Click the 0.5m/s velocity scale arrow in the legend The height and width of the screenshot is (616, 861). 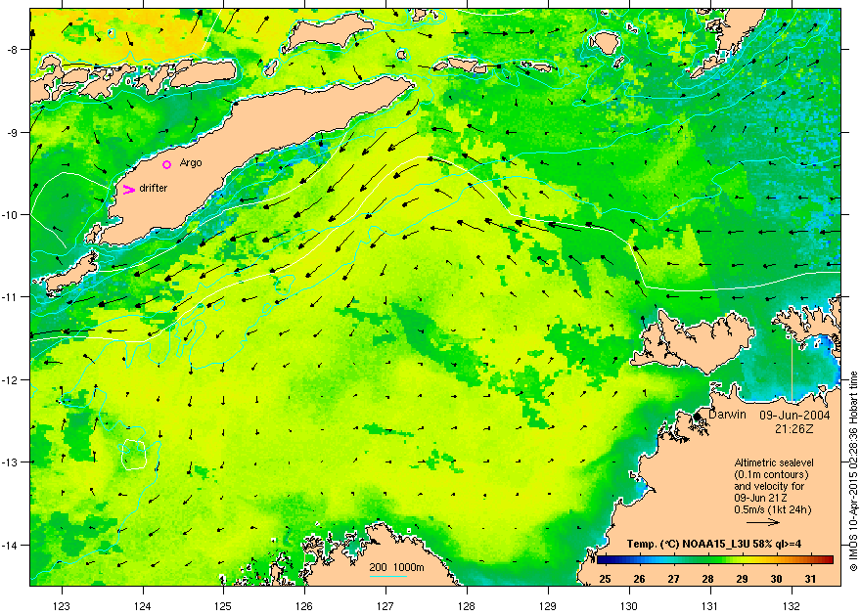[x=763, y=522]
